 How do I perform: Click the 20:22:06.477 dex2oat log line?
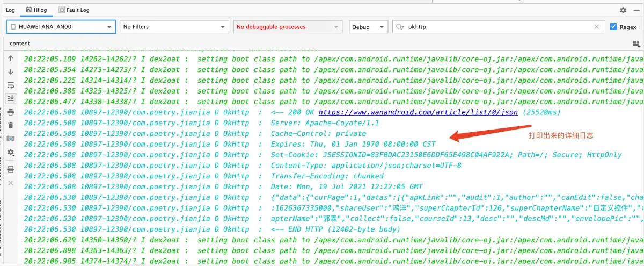pos(333,102)
